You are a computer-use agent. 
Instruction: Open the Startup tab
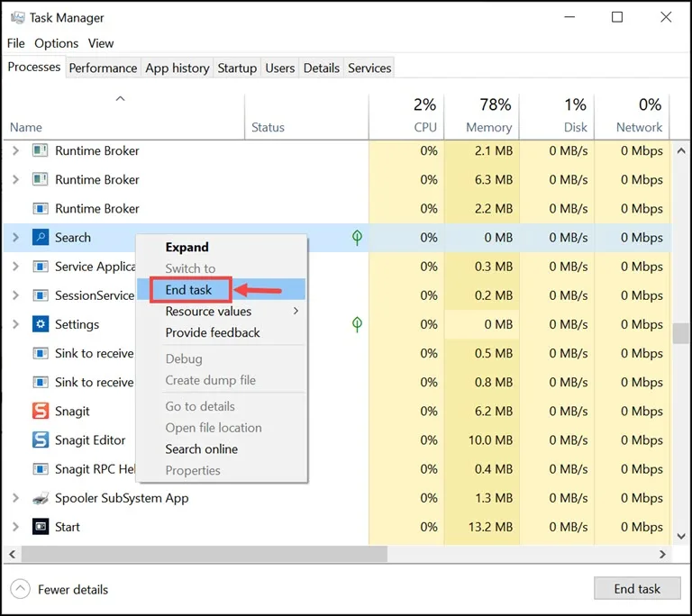pyautogui.click(x=237, y=68)
